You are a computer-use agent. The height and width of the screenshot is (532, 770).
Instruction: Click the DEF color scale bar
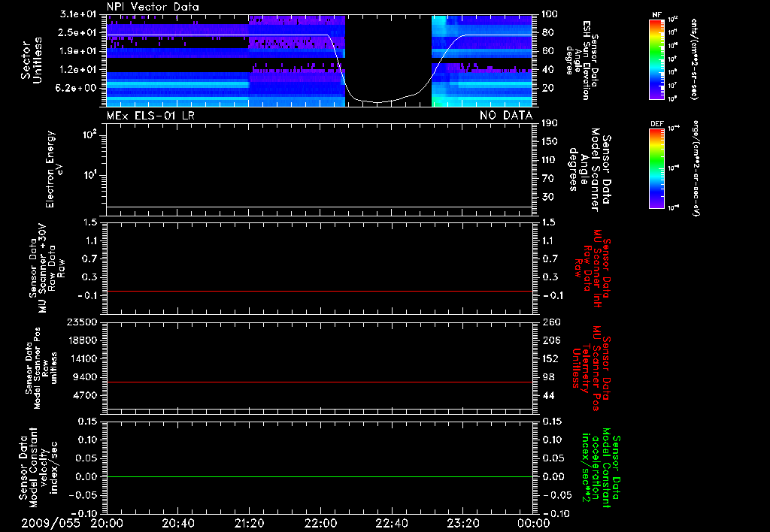click(x=653, y=168)
